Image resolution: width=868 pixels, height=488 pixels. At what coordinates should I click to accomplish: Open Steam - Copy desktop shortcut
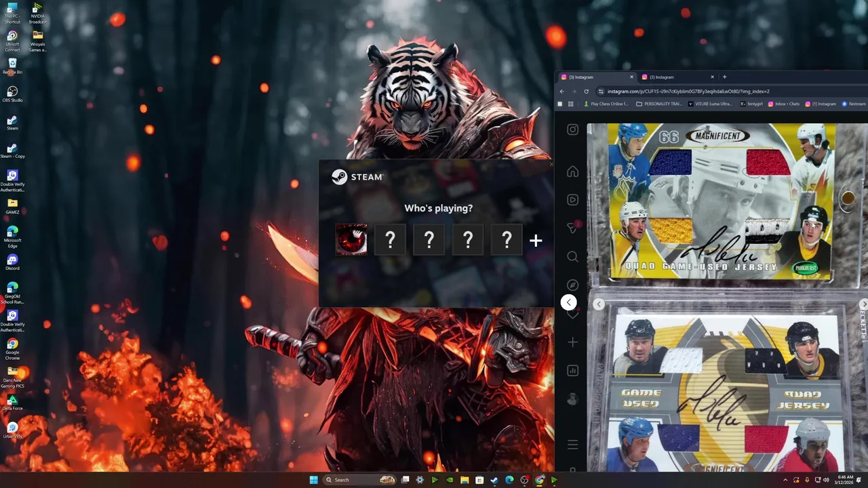click(12, 150)
